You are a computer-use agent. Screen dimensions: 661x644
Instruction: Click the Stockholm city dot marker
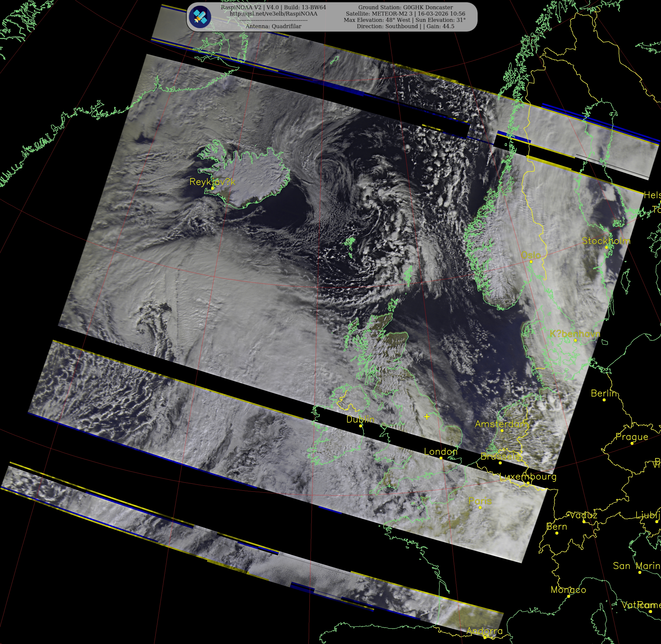click(x=607, y=247)
